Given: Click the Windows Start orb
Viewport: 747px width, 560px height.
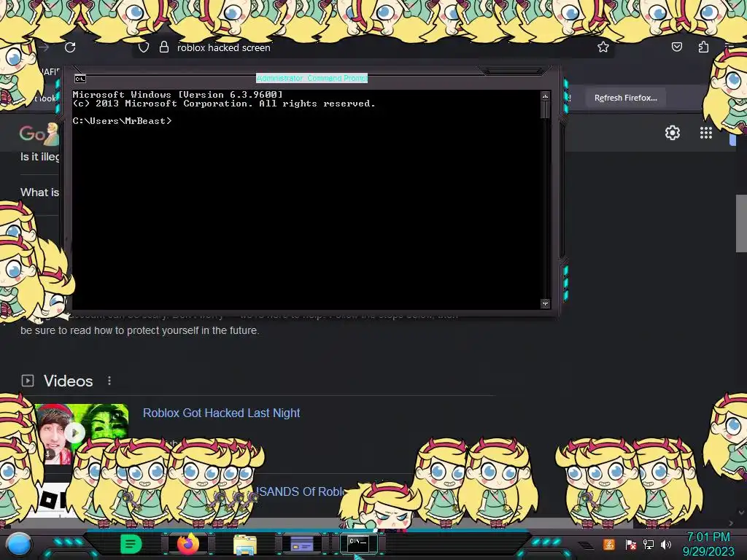Looking at the screenshot, I should click(19, 544).
